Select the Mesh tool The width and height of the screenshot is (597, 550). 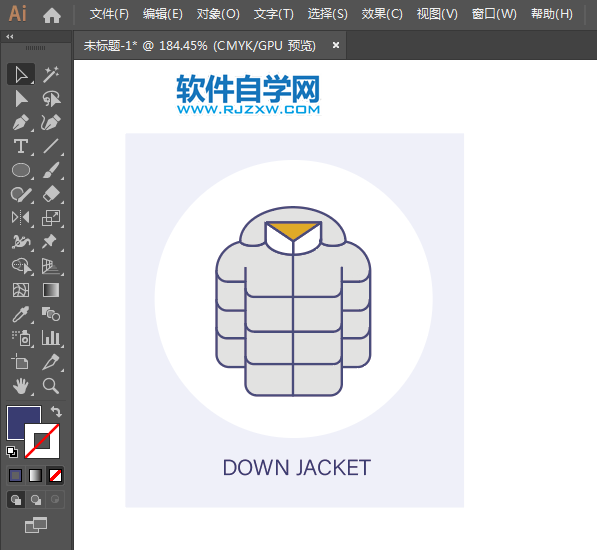(x=21, y=290)
